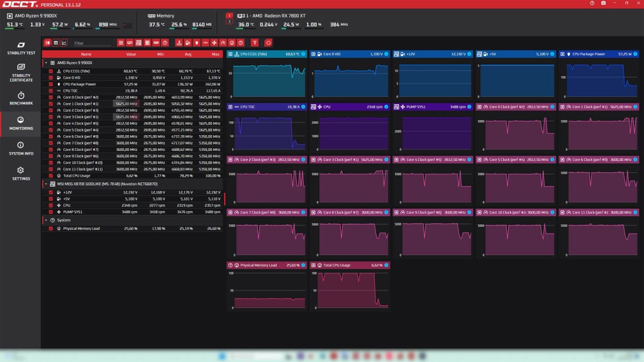Click the blue circle on Total CPU Usage graph header
This screenshot has width=644, height=362.
click(386, 265)
